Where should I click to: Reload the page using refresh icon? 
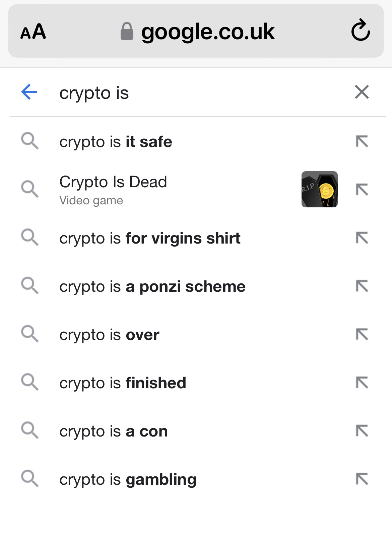pos(361,30)
